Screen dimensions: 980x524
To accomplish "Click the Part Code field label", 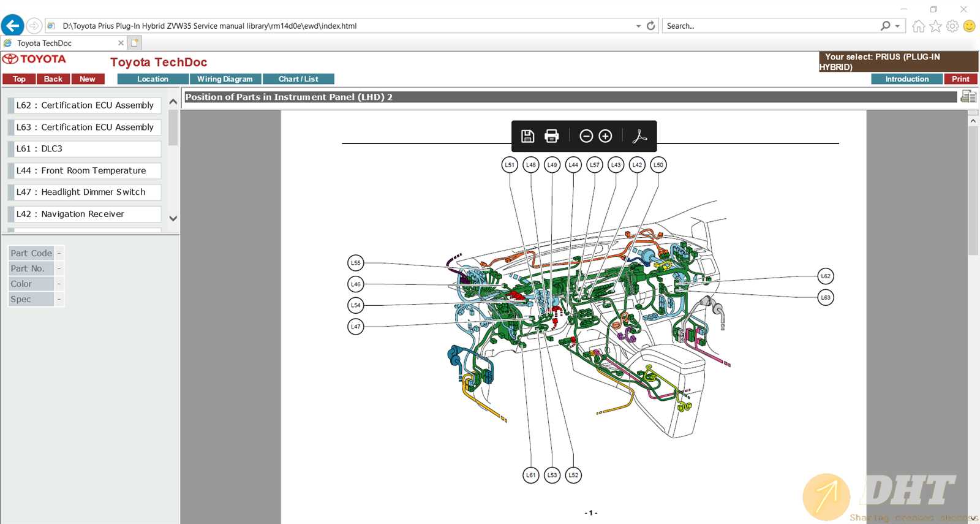I will [31, 253].
